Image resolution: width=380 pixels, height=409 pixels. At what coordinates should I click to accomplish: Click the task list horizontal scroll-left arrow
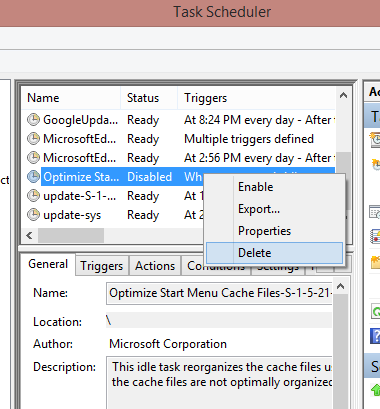pos(29,236)
